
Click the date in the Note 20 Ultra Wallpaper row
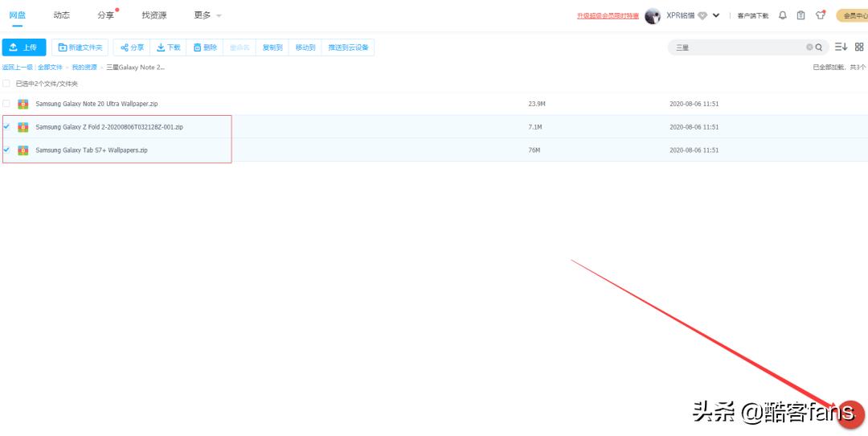[694, 104]
